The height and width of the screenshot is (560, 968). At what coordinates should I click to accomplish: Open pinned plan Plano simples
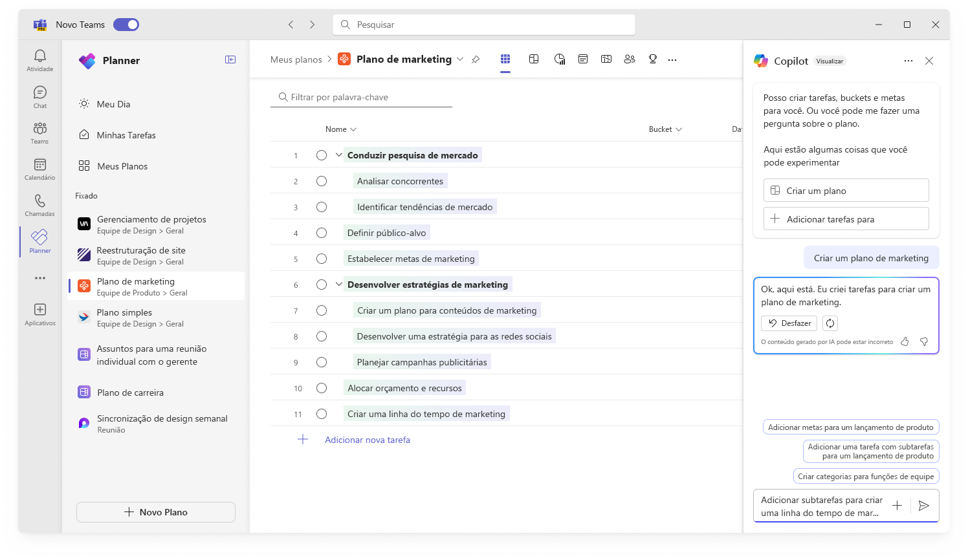point(157,318)
